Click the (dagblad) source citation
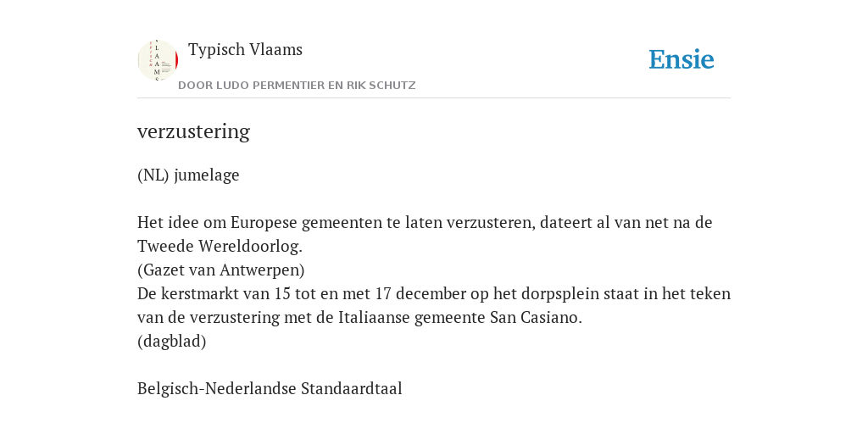 click(171, 342)
